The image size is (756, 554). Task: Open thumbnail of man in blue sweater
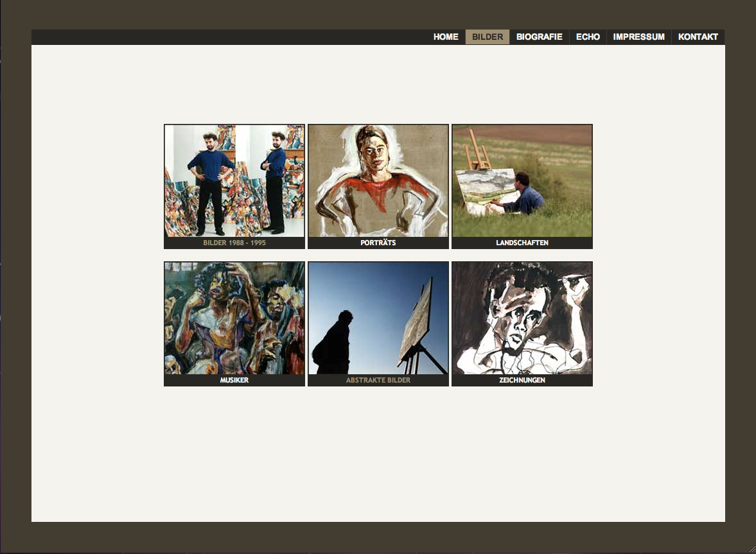tap(234, 180)
